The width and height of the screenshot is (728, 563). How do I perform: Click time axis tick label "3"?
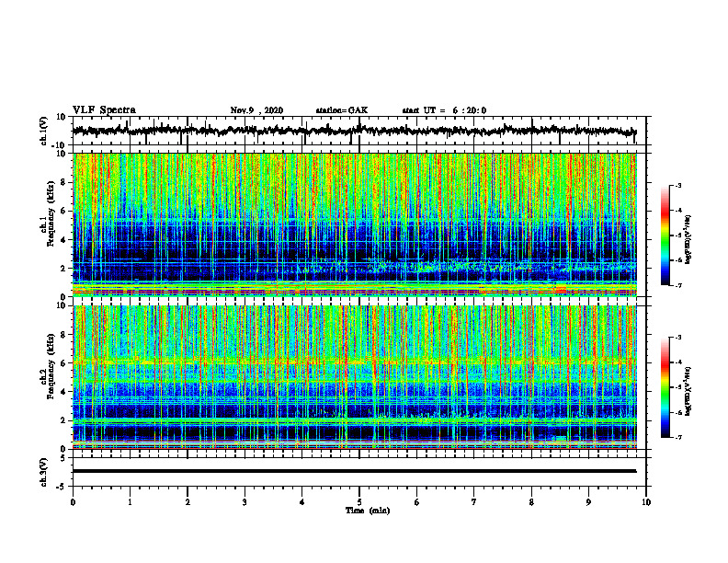click(245, 502)
